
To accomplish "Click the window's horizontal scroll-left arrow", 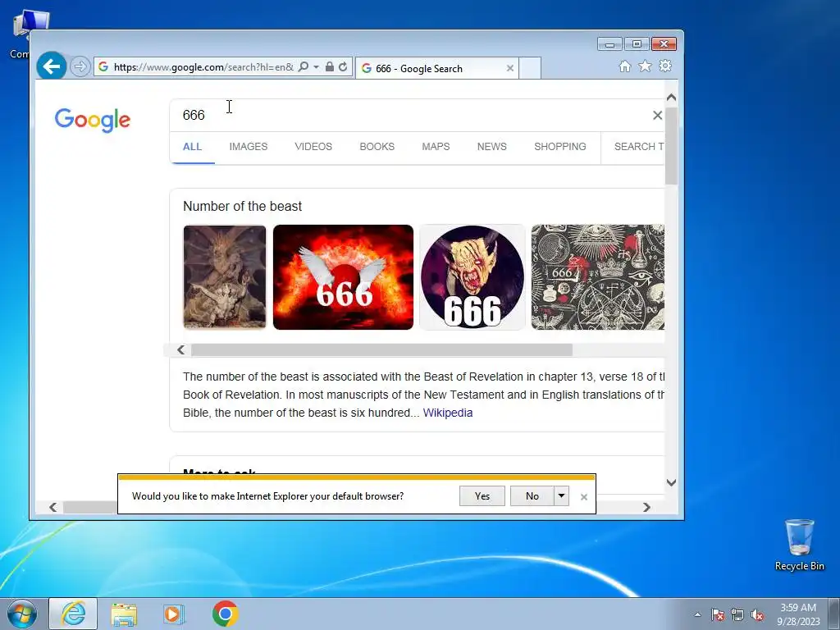I will pyautogui.click(x=52, y=507).
